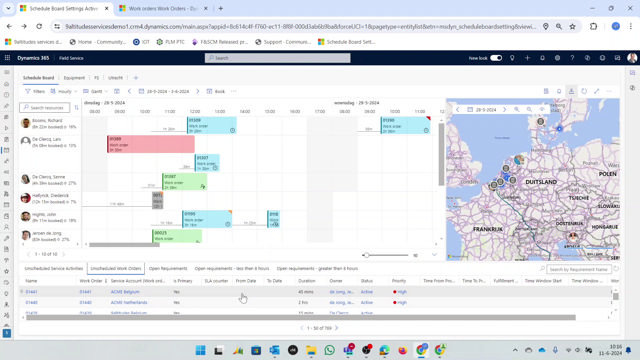The width and height of the screenshot is (640, 360).
Task: Click Search by Requirement Name field
Action: pos(579,269)
